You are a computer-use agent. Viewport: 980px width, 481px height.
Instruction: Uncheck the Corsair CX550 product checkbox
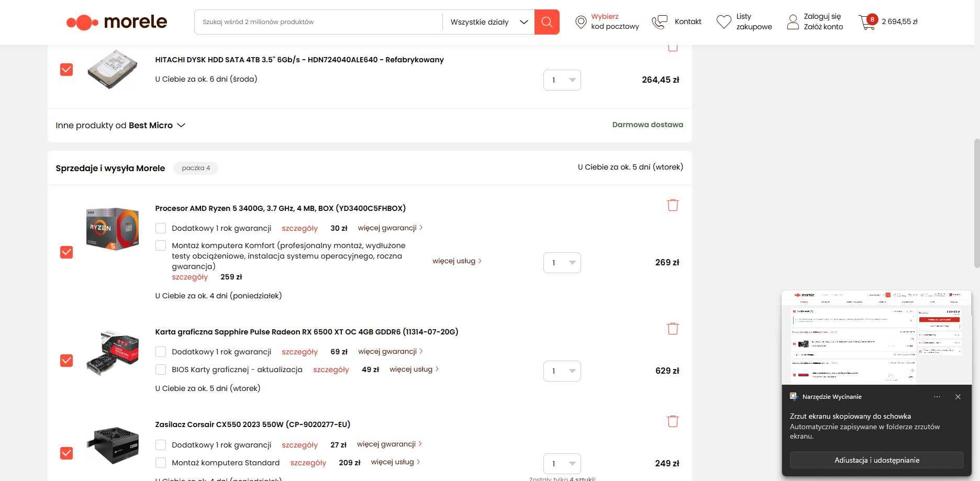(66, 453)
